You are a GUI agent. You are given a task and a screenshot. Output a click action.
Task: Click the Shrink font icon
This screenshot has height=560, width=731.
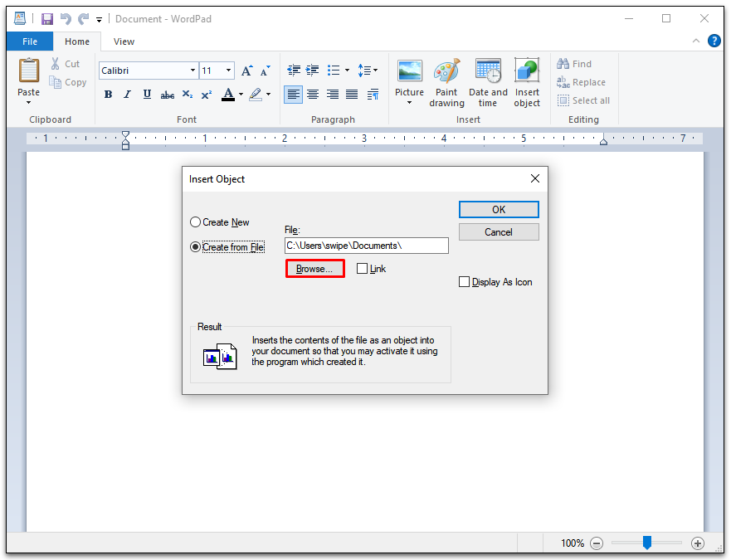[x=265, y=71]
